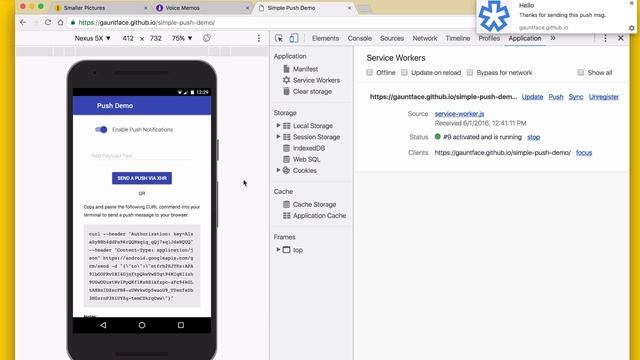
Task: Click the browser address bar URL
Action: [x=147, y=22]
